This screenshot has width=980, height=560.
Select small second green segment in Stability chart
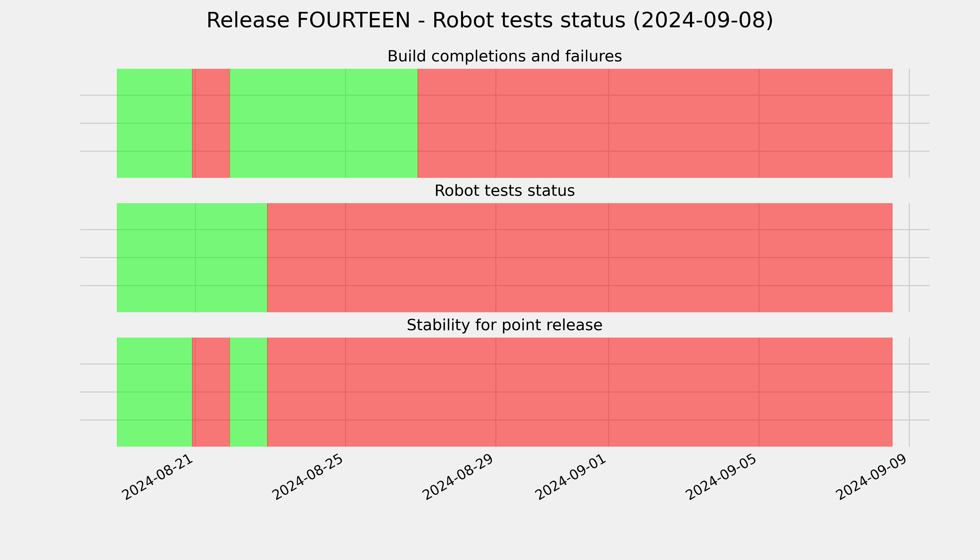pyautogui.click(x=248, y=392)
